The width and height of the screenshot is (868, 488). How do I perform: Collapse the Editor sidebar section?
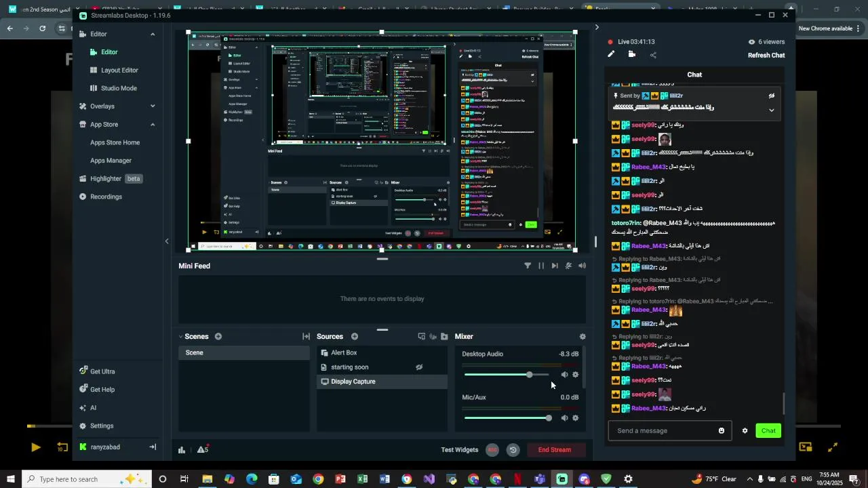[x=153, y=34]
